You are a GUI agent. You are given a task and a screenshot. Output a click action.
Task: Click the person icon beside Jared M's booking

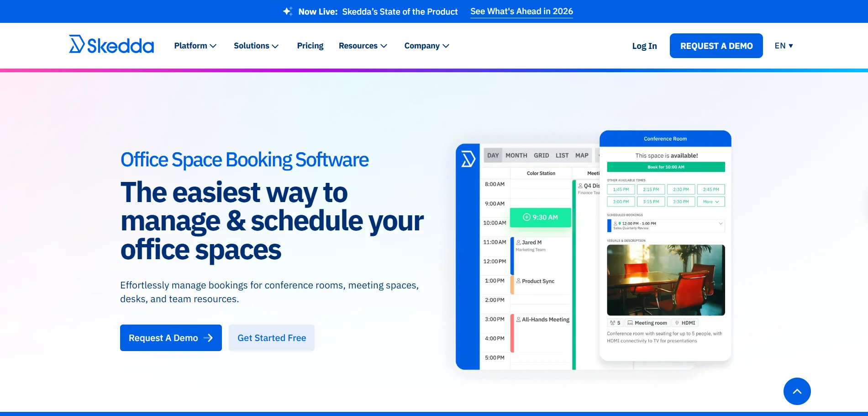pos(519,242)
